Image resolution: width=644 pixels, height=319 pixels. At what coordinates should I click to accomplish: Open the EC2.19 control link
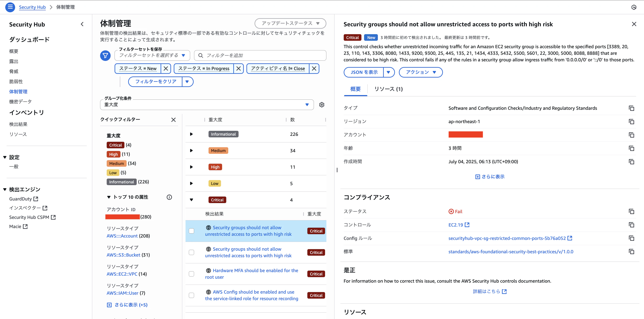(x=458, y=225)
